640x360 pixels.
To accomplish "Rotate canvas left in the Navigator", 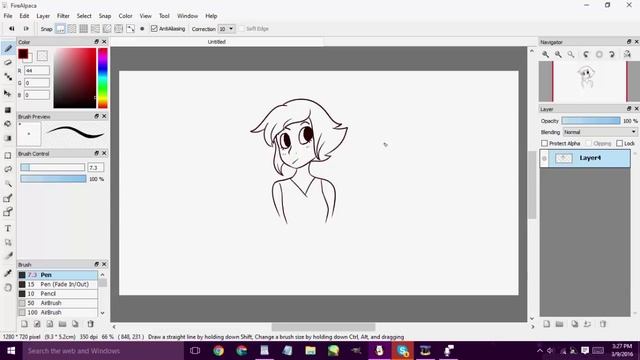I will 586,54.
